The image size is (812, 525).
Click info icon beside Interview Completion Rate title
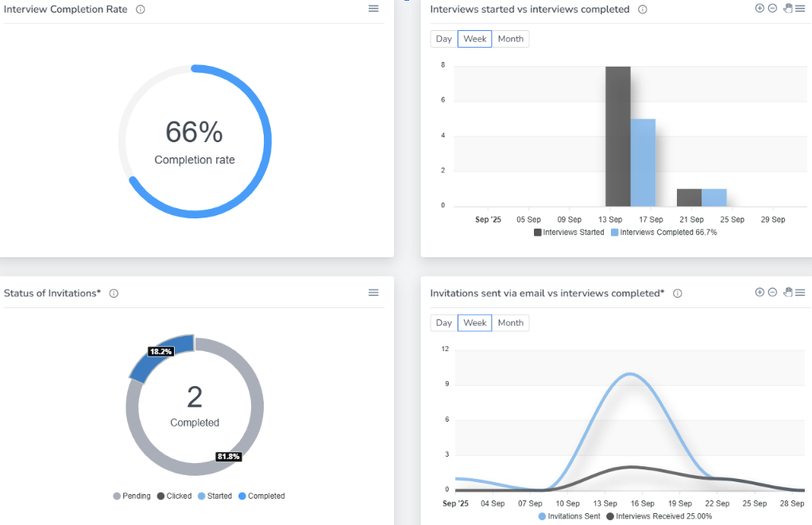(141, 10)
